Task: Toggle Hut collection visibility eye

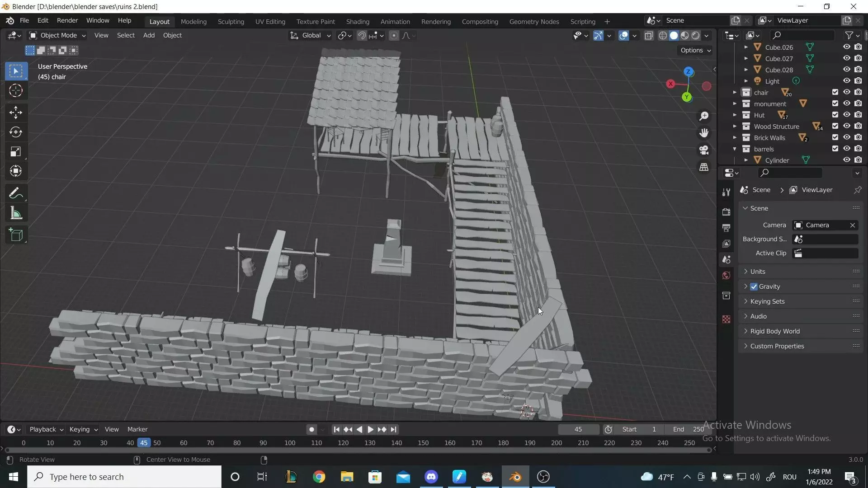Action: coord(846,115)
